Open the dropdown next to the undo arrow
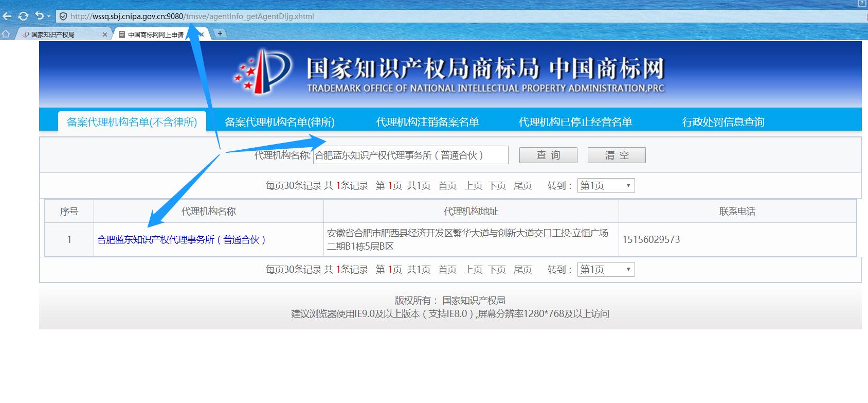This screenshot has width=868, height=403. pyautogui.click(x=49, y=16)
